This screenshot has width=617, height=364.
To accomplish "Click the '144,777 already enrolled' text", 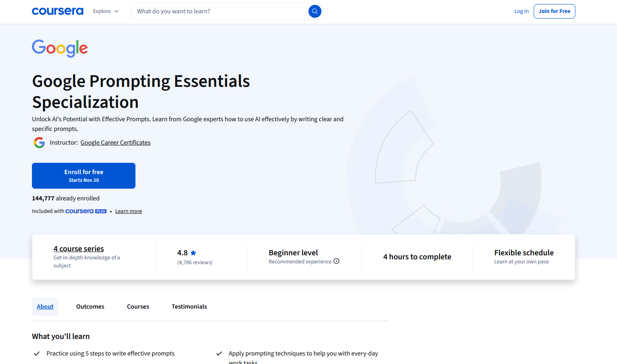I will 66,198.
